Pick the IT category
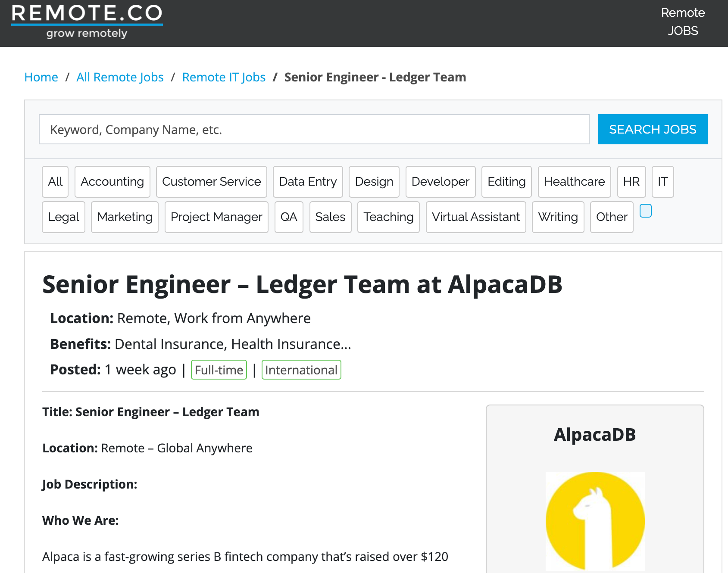728x573 pixels. 662,182
